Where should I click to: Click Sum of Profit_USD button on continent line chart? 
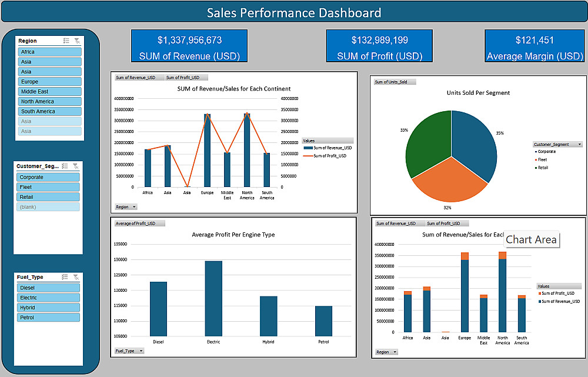pyautogui.click(x=186, y=78)
